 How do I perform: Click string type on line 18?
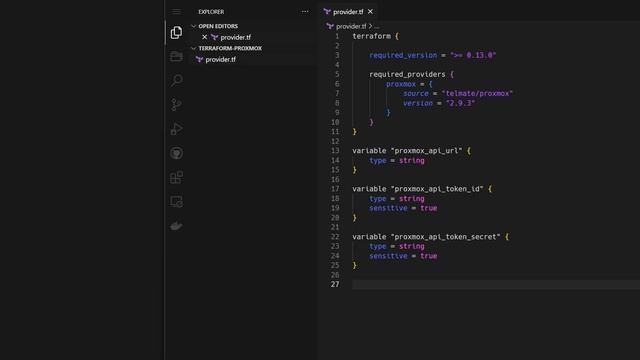[x=412, y=199]
